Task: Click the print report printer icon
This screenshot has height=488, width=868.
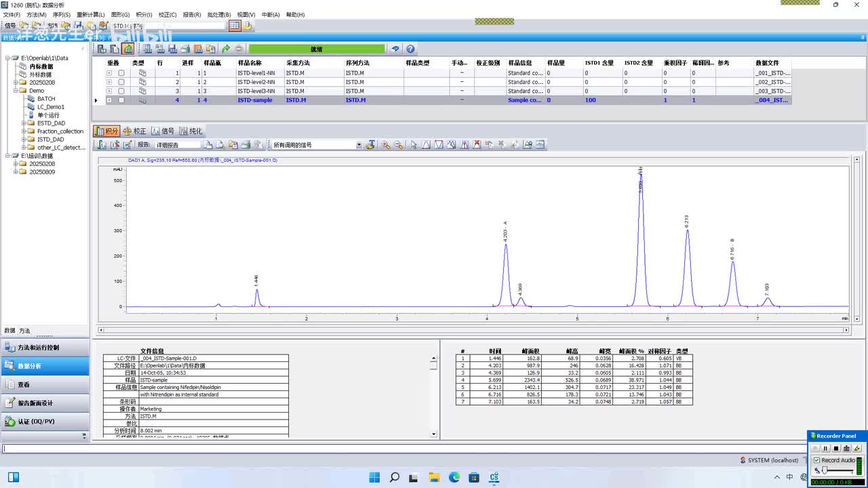Action: pyautogui.click(x=245, y=144)
